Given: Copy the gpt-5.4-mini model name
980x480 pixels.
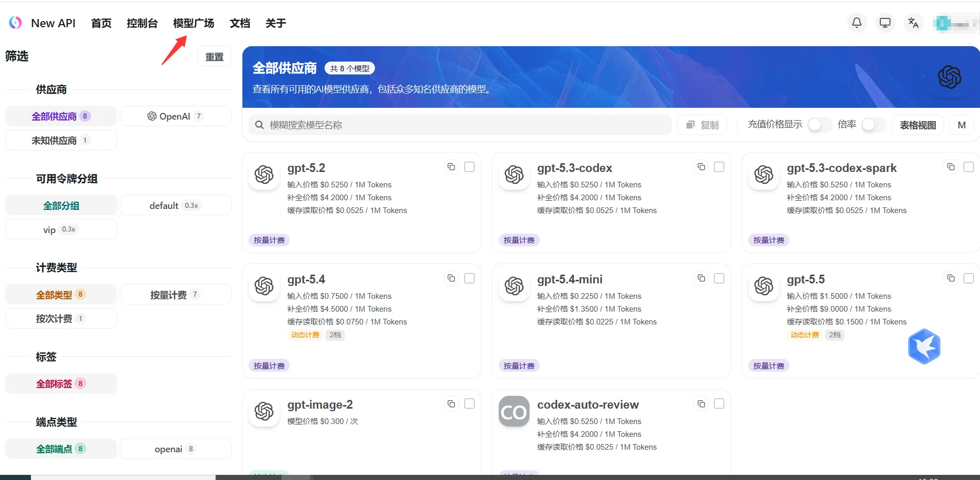Looking at the screenshot, I should click(701, 278).
